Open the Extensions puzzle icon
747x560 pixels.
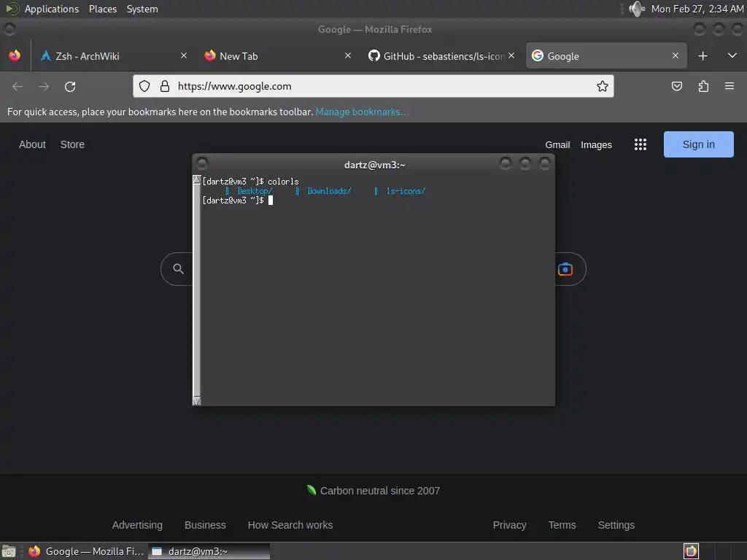tap(703, 86)
